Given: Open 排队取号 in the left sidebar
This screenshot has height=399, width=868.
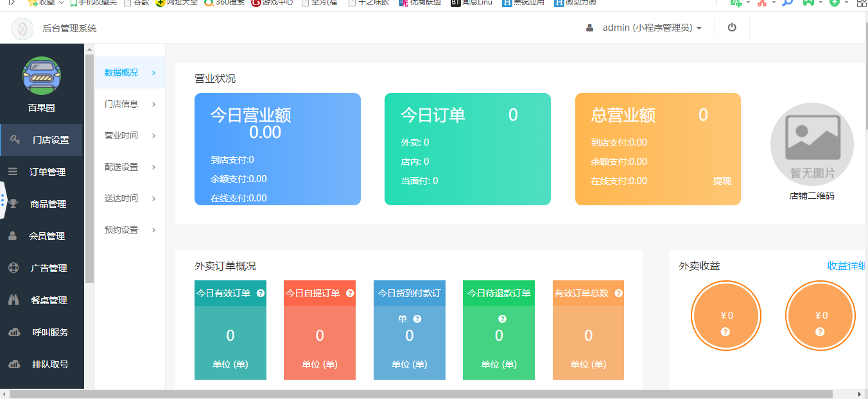Looking at the screenshot, I should (x=50, y=364).
